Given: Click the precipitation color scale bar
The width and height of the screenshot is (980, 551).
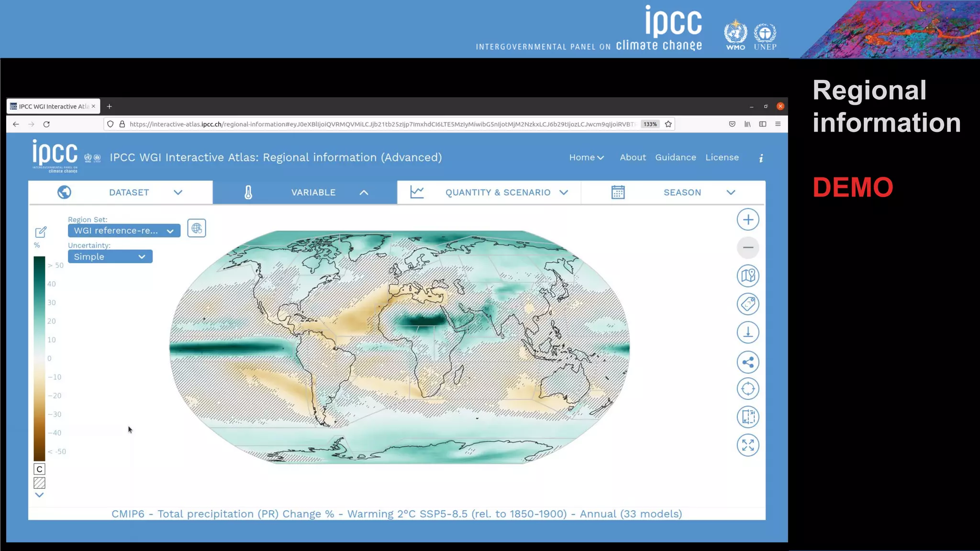Looking at the screenshot, I should click(39, 359).
